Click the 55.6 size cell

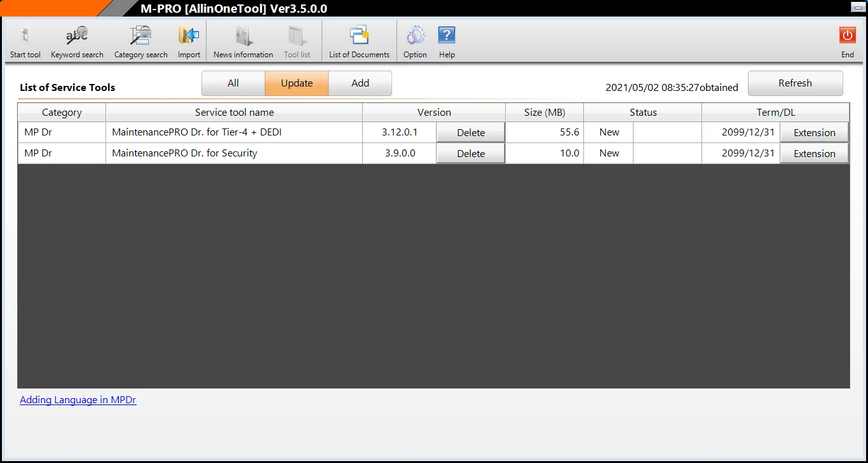pos(545,132)
